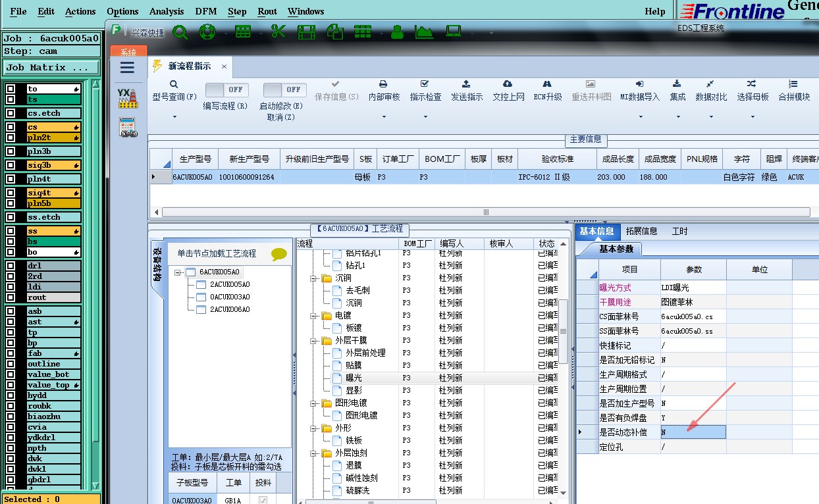Click MI数据导入 import button
819x504 pixels.
(640, 91)
